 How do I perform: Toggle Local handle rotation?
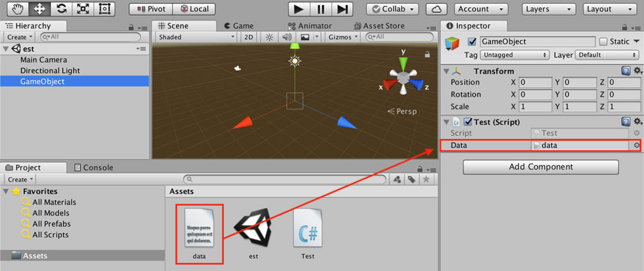[194, 9]
